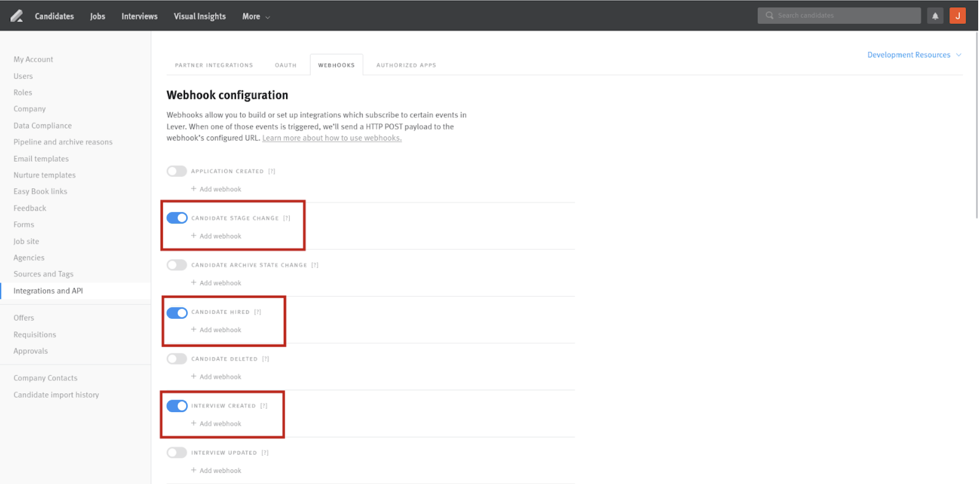Screen dimensions: 980x484
Task: Switch to the OAuth tab
Action: (x=285, y=65)
